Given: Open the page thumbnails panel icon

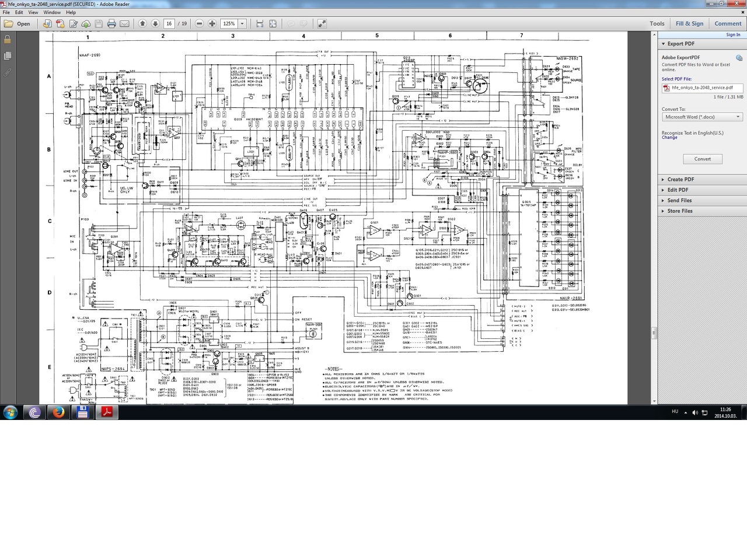Looking at the screenshot, I should [7, 56].
